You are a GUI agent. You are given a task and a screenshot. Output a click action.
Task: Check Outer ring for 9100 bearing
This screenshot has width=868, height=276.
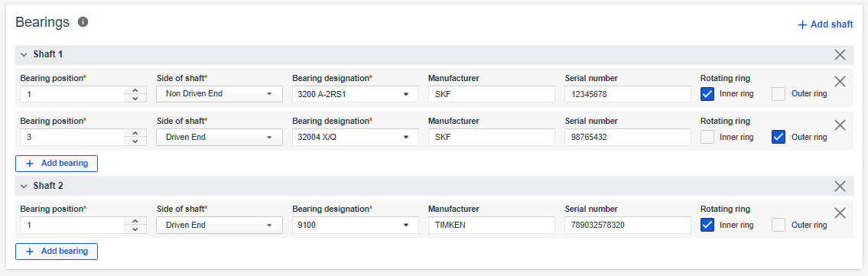click(779, 225)
